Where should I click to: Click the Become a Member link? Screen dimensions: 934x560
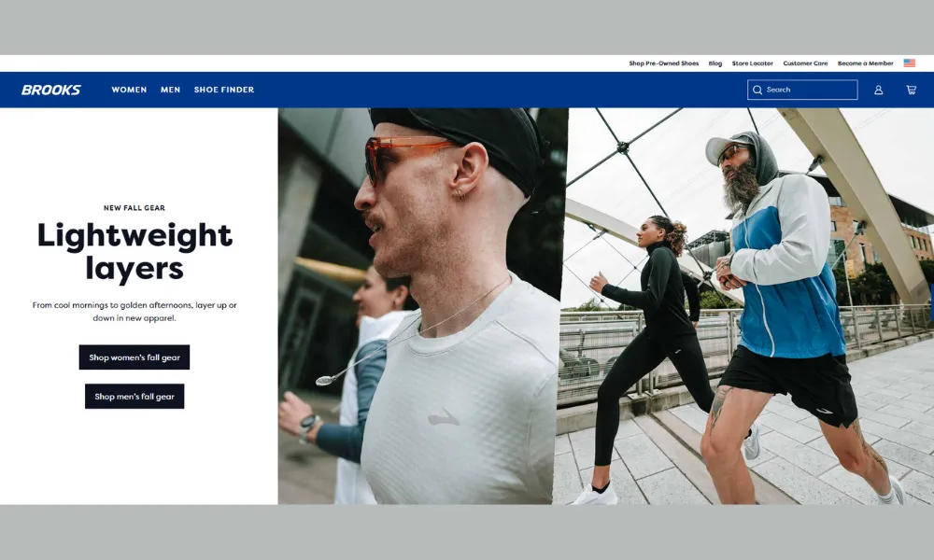(x=865, y=63)
